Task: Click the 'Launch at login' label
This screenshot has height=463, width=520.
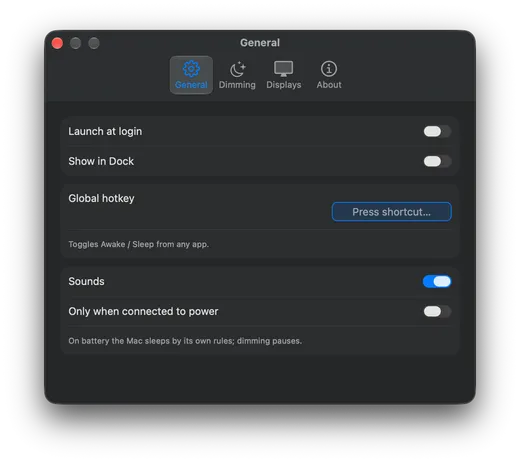Action: point(105,131)
